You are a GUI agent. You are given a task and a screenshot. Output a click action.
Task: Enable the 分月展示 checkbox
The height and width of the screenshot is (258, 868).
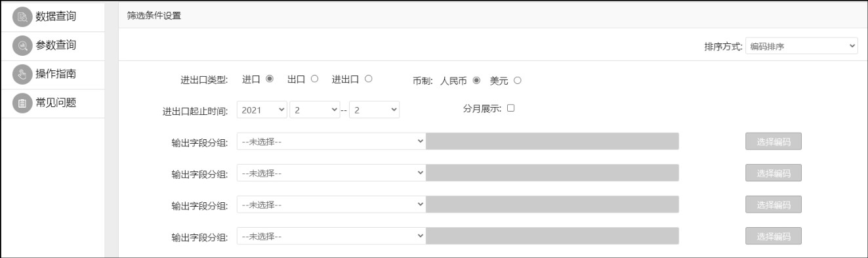[x=510, y=108]
